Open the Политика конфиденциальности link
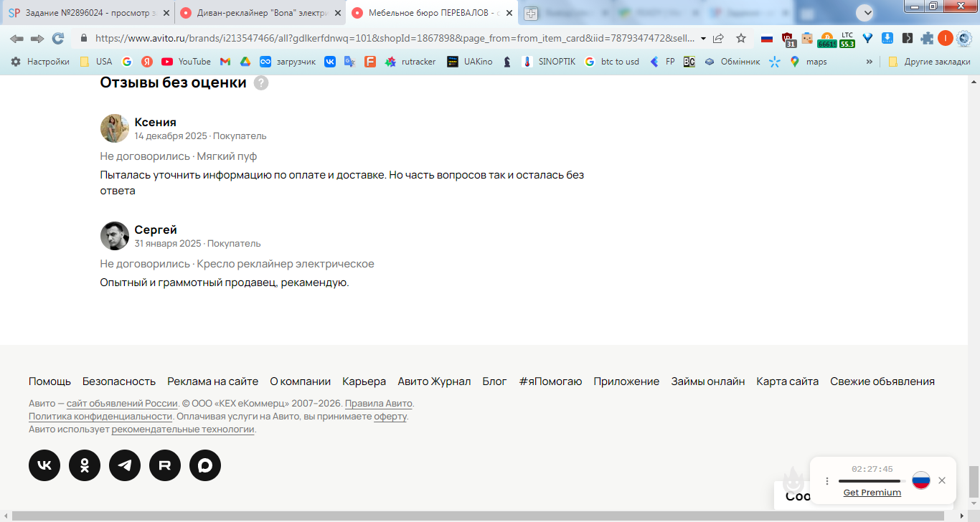This screenshot has height=522, width=980. 100,417
